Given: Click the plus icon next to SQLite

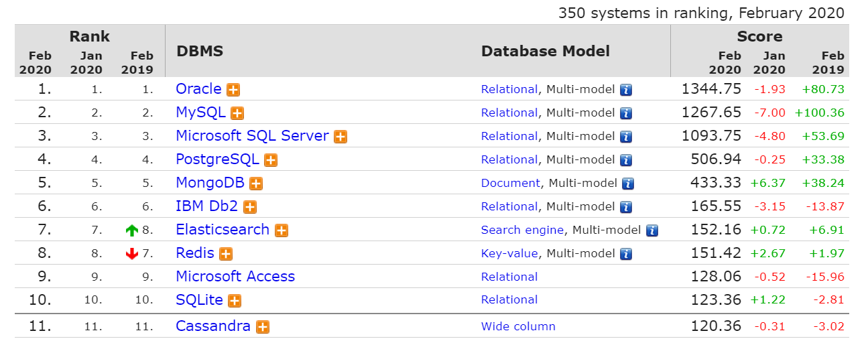Looking at the screenshot, I should (235, 301).
